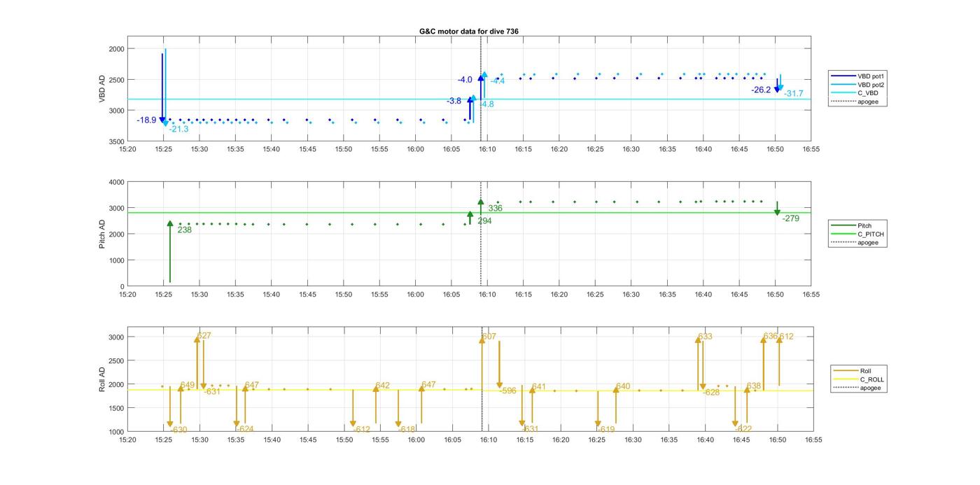The image size is (980, 485).
Task: Click the '633' roll data label
Action: click(x=705, y=337)
